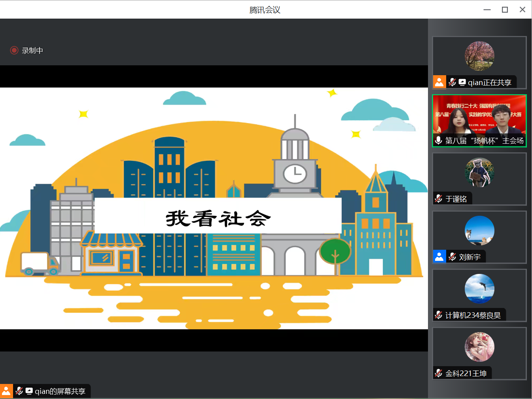Click 金科221王坤's avatar image
The height and width of the screenshot is (399, 532).
479,347
